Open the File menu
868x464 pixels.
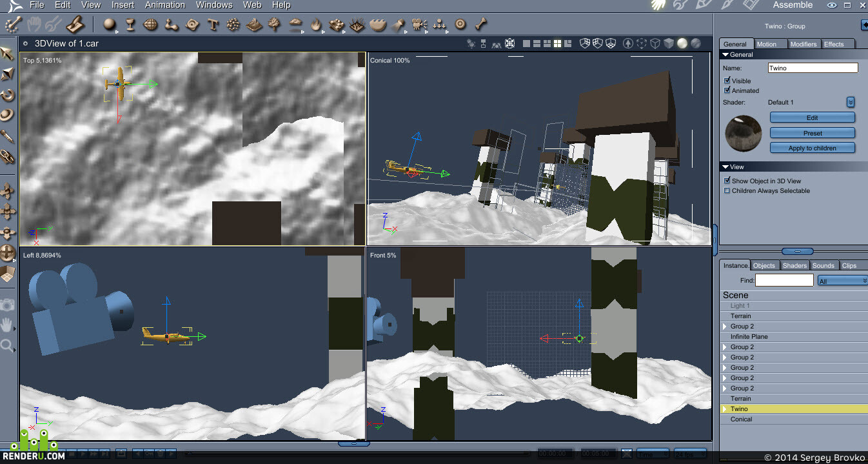click(37, 5)
